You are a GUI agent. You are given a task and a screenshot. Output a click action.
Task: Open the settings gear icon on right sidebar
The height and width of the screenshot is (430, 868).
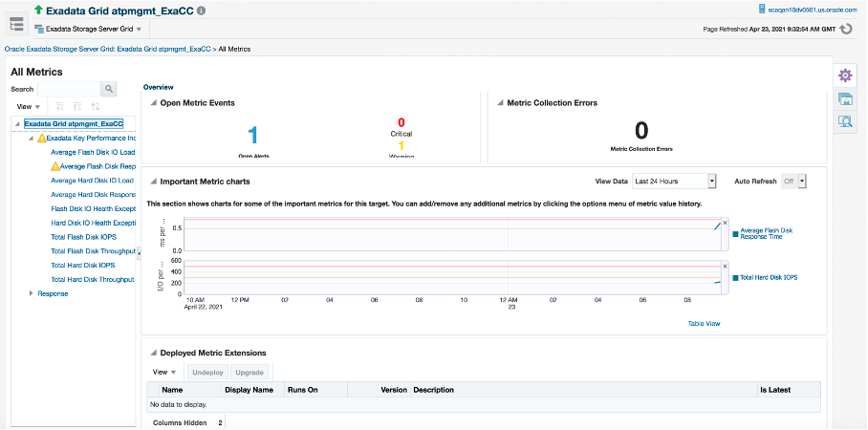845,75
